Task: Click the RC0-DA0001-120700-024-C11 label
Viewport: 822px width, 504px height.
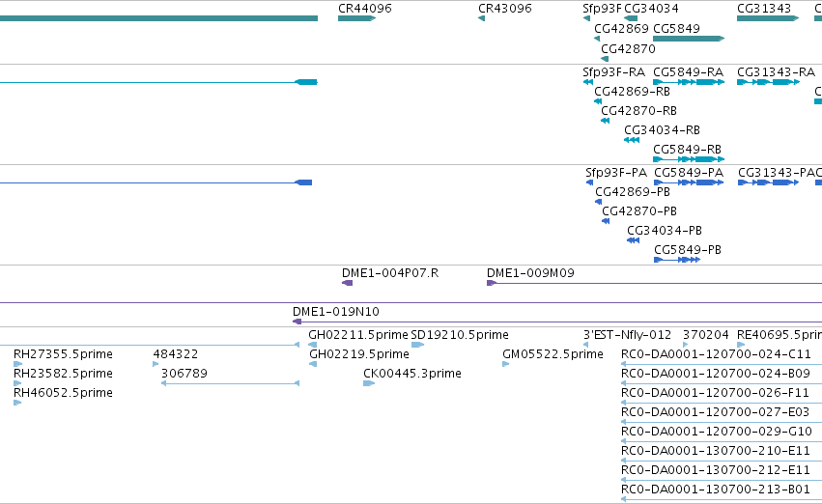Action: tap(716, 354)
